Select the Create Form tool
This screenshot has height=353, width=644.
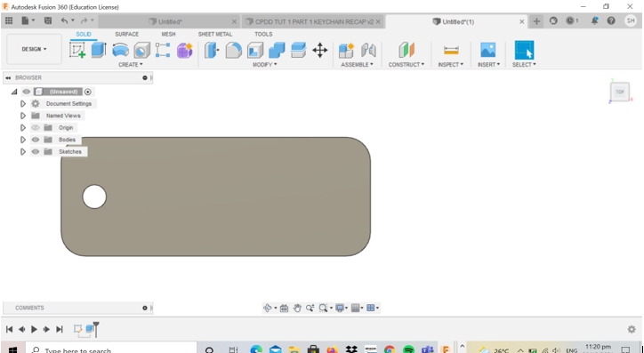[x=185, y=50]
